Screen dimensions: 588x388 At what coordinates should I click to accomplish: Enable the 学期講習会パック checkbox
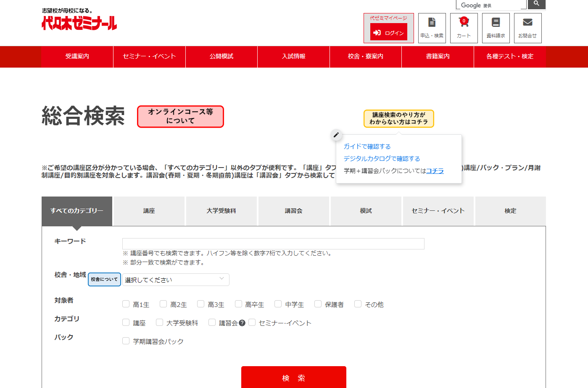(x=126, y=341)
